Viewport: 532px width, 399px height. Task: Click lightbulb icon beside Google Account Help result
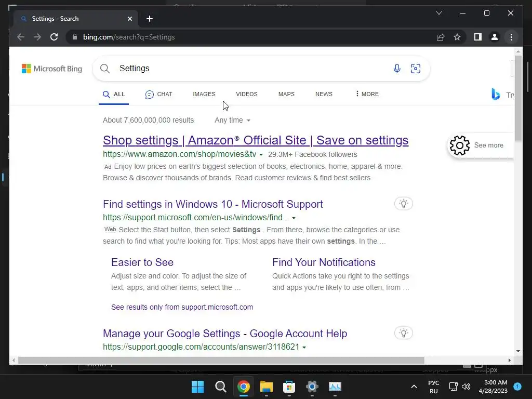[403, 333]
